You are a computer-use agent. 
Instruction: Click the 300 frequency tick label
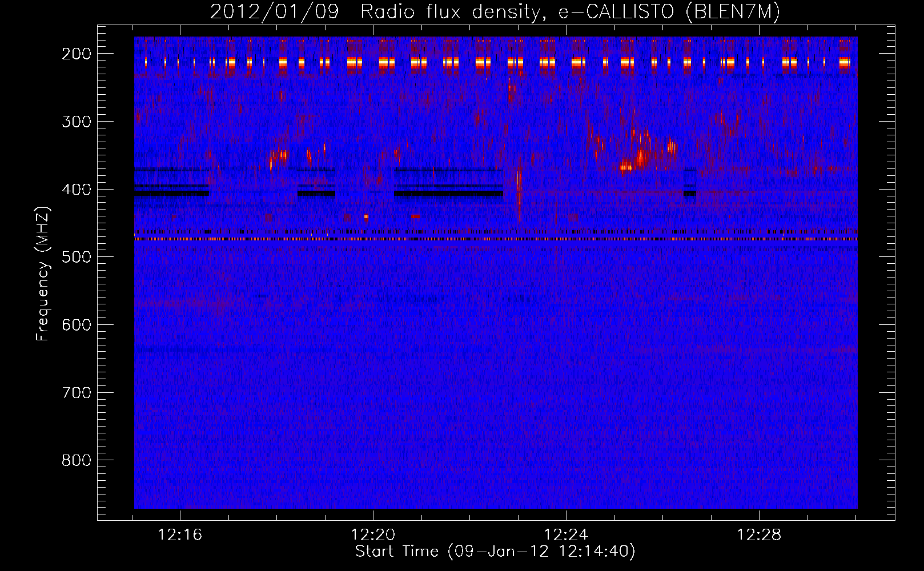77,122
